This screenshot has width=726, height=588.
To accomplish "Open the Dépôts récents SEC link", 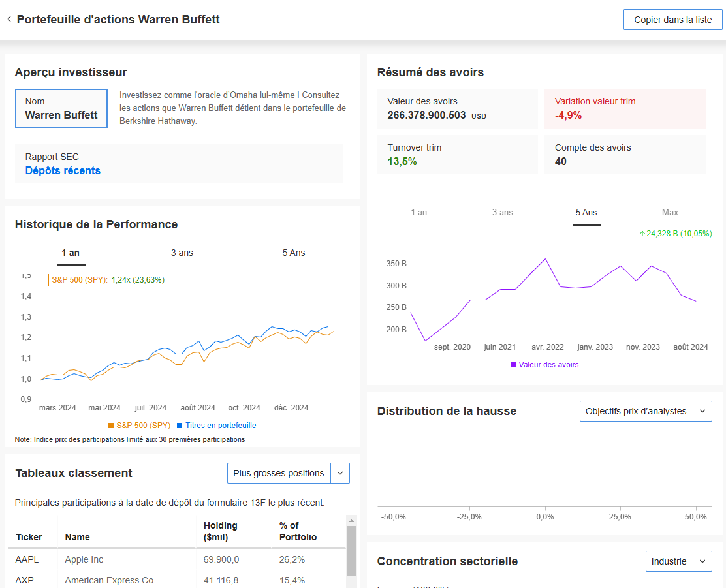I will point(63,171).
